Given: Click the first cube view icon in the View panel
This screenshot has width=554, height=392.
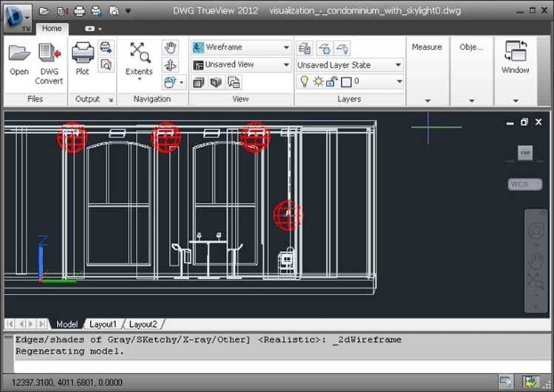Looking at the screenshot, I should click(199, 83).
